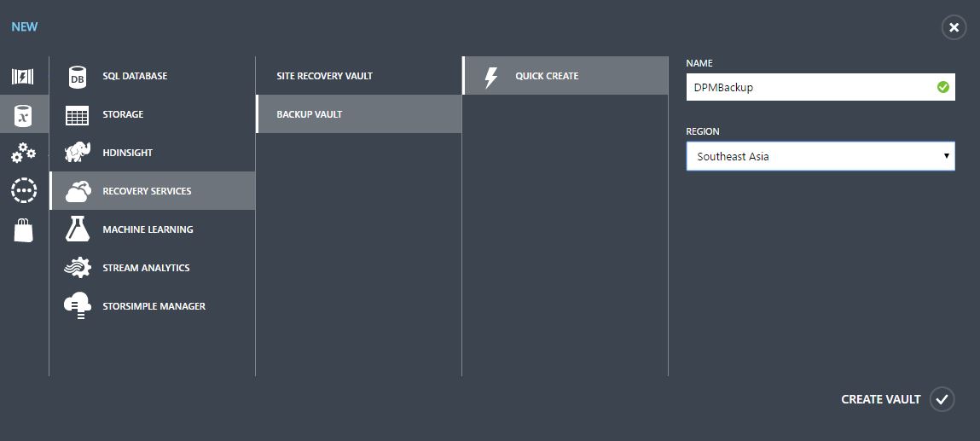Viewport: 980px width, 441px height.
Task: Select the Network Services dotted circle icon
Action: coord(24,191)
